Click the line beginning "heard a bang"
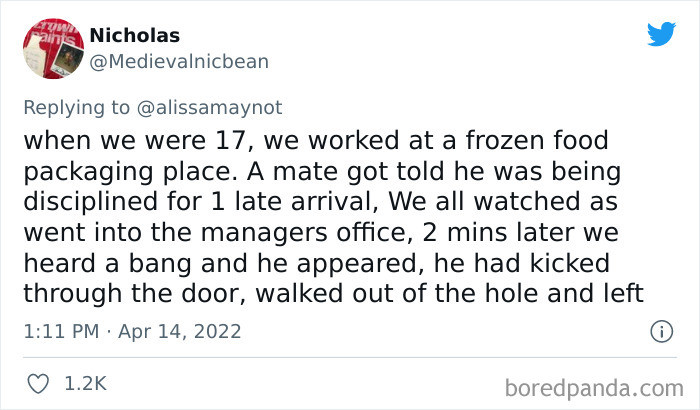The height and width of the screenshot is (410, 700). pyautogui.click(x=317, y=263)
